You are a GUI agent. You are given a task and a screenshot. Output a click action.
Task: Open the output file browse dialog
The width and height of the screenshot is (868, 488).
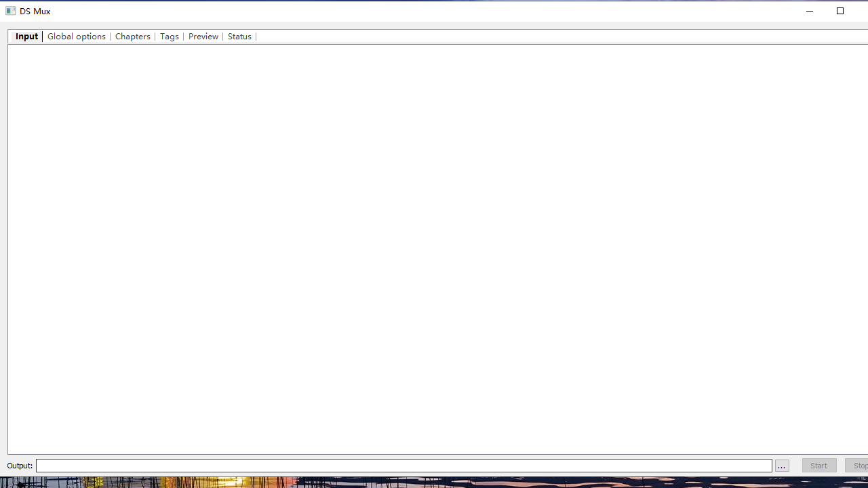point(782,466)
